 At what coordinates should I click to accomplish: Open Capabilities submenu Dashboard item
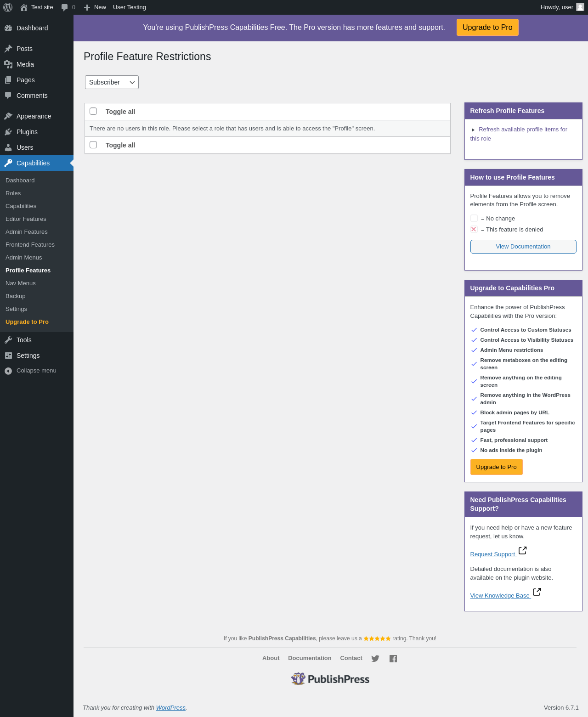(20, 181)
